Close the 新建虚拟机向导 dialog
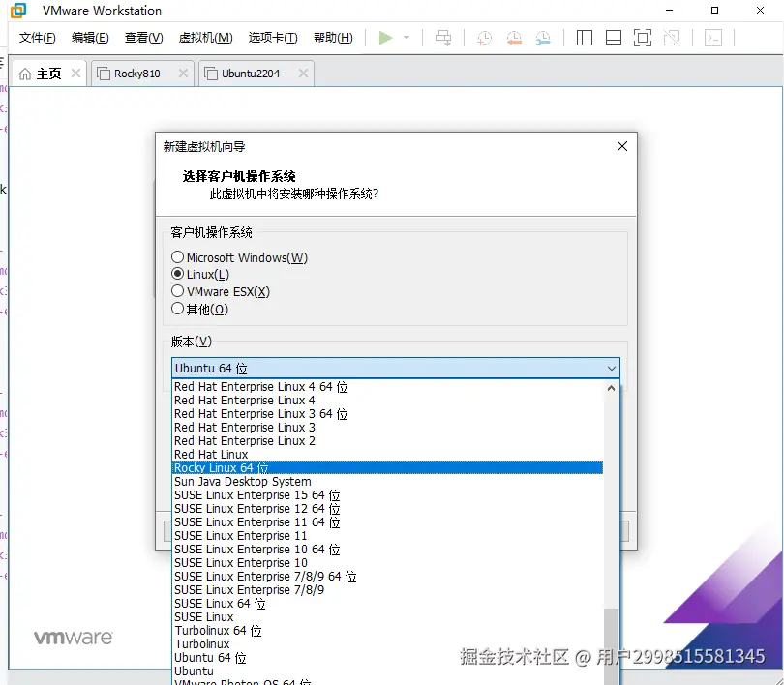 [622, 146]
